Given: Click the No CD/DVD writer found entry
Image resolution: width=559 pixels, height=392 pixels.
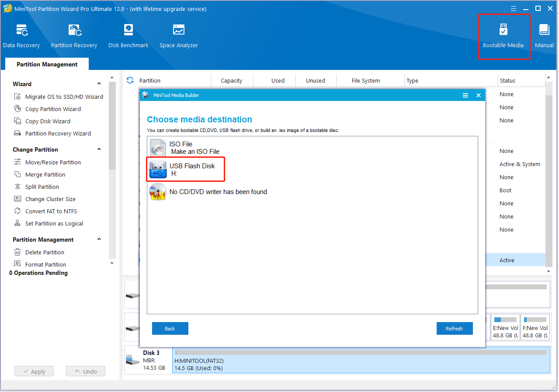Looking at the screenshot, I should tap(208, 191).
